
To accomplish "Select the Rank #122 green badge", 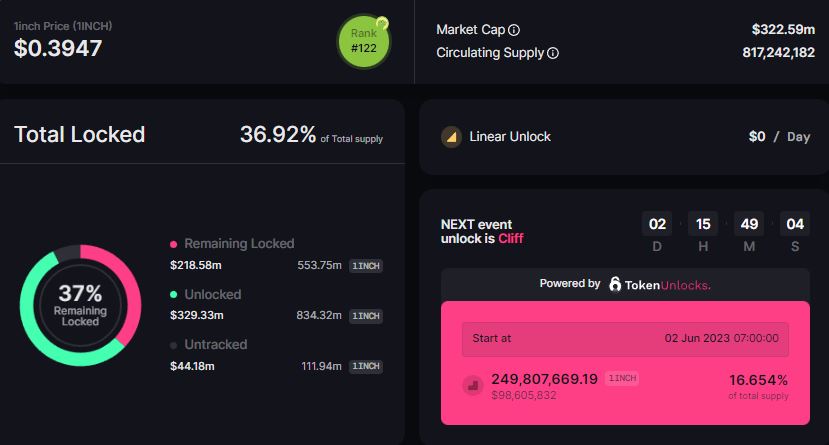I will point(363,42).
